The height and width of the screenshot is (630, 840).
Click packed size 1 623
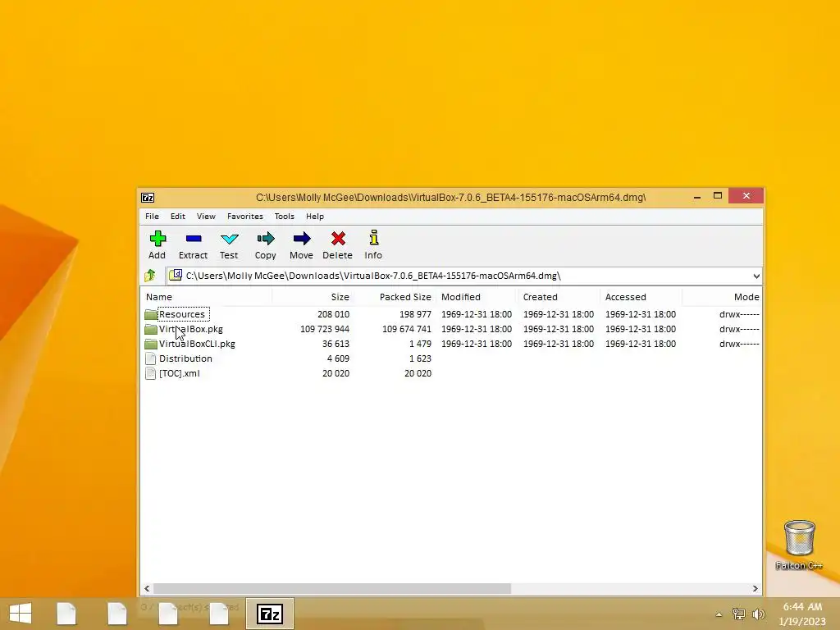(420, 358)
